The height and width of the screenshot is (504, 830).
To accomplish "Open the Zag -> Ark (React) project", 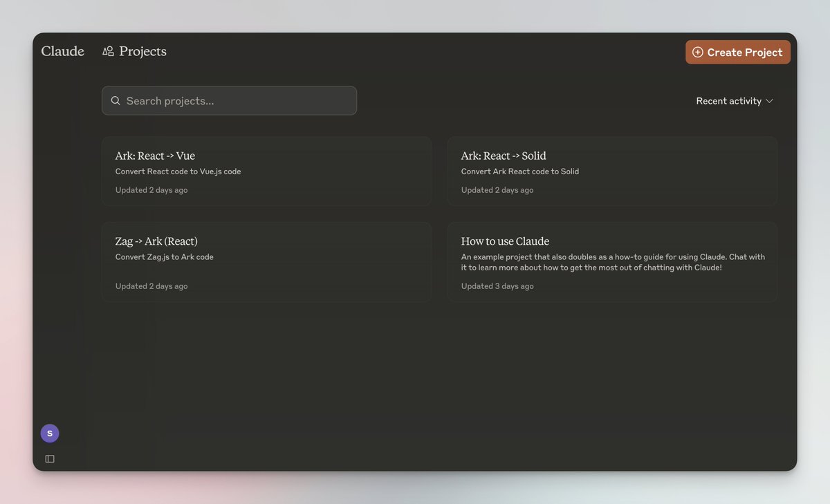I will point(266,262).
